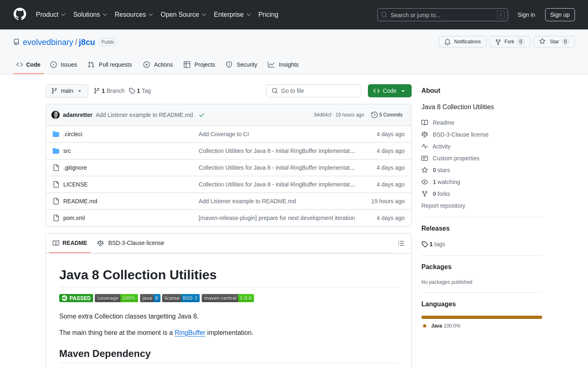Screen dimensions: 588x368
Task: Click the Java language bar
Action: 482,317
